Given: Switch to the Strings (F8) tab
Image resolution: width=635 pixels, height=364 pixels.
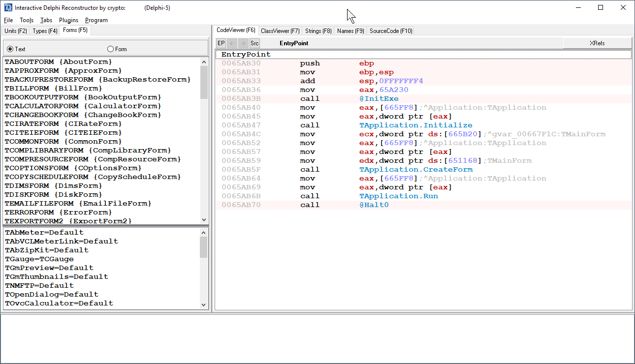Looking at the screenshot, I should [317, 30].
